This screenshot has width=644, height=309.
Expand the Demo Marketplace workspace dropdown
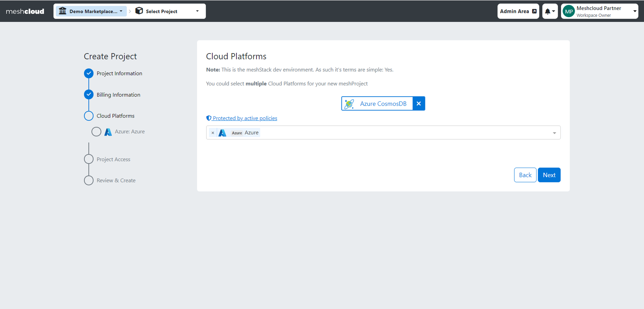[91, 11]
